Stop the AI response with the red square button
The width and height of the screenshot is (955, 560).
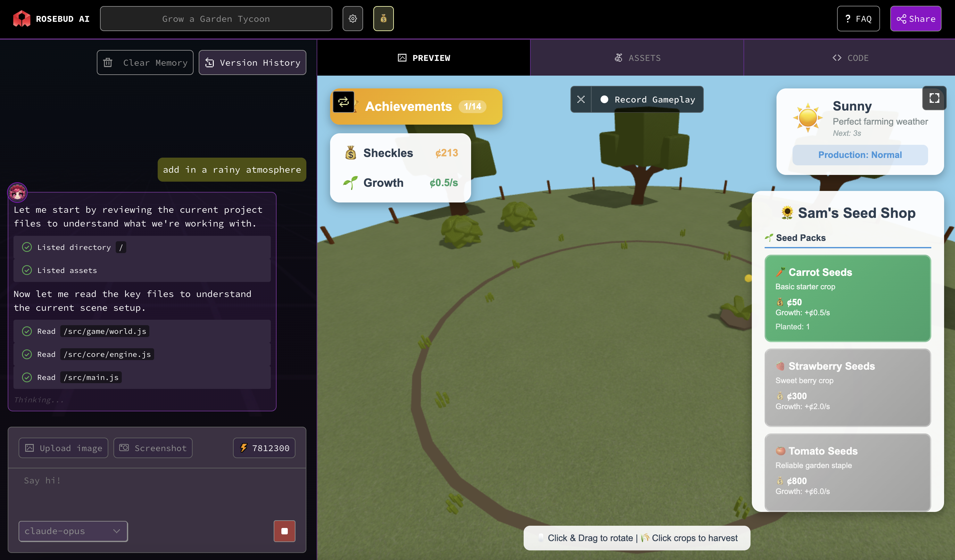pos(284,531)
